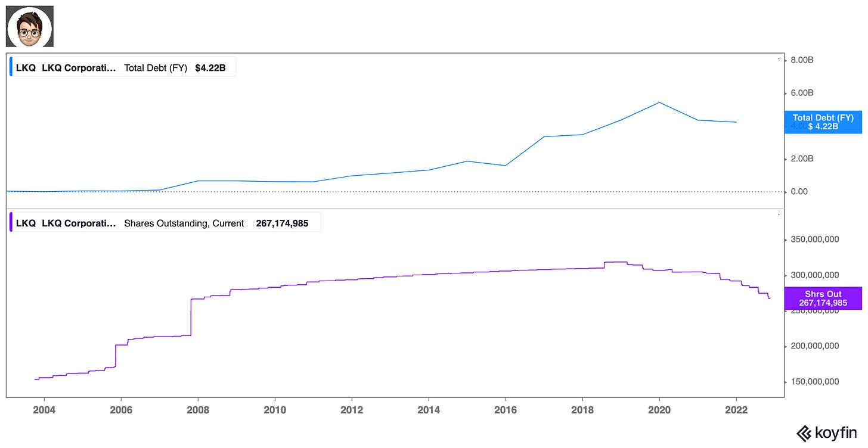Click the 2018 x-axis year label

click(x=582, y=410)
